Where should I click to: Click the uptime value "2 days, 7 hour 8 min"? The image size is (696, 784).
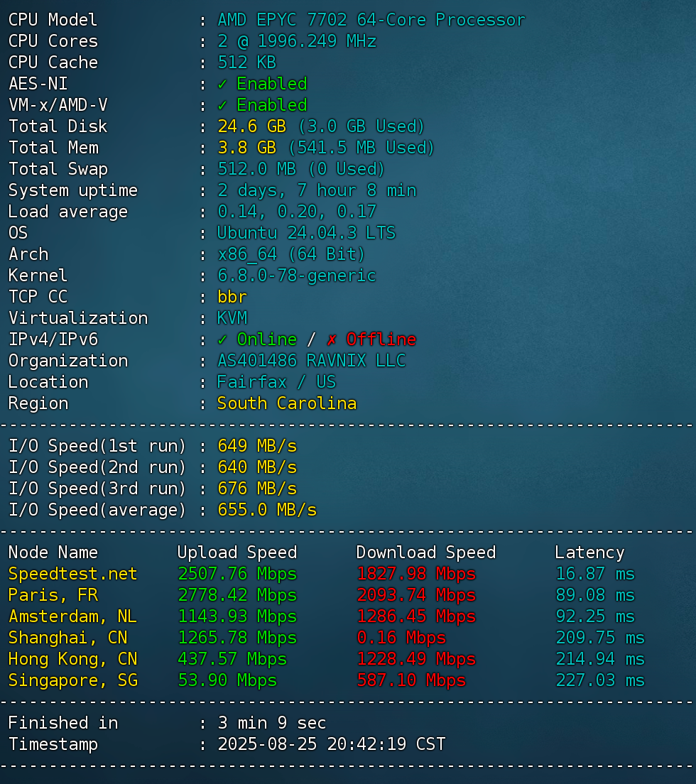[317, 191]
